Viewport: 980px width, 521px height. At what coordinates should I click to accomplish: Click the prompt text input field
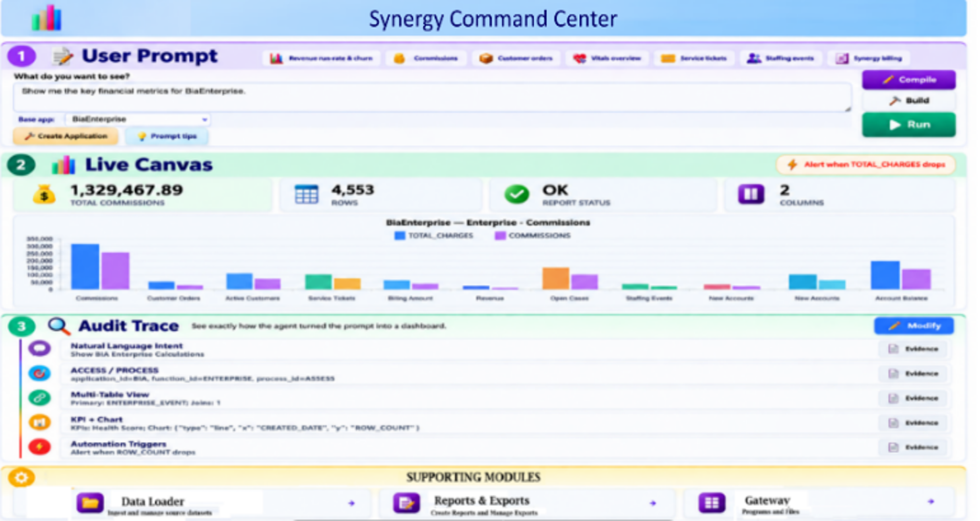[432, 97]
